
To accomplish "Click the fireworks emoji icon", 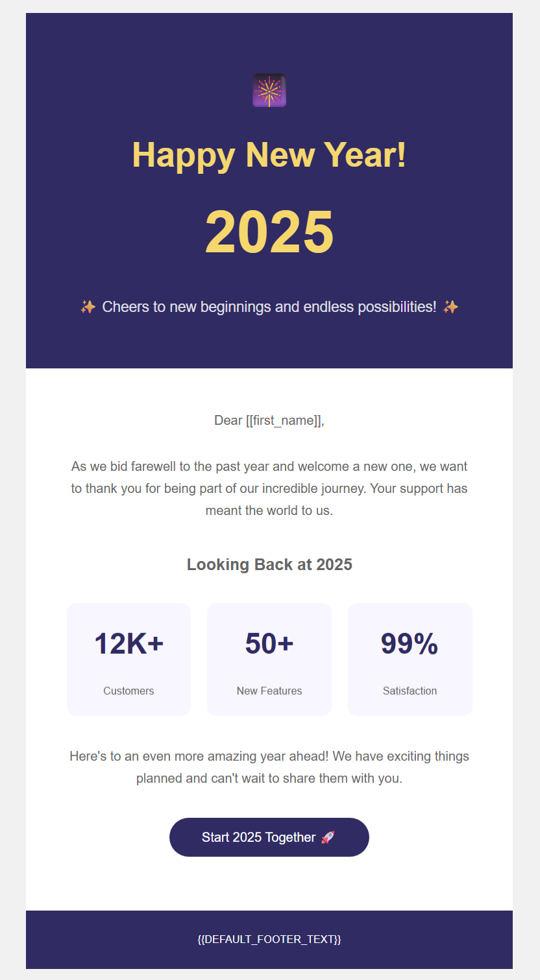I will [269, 90].
